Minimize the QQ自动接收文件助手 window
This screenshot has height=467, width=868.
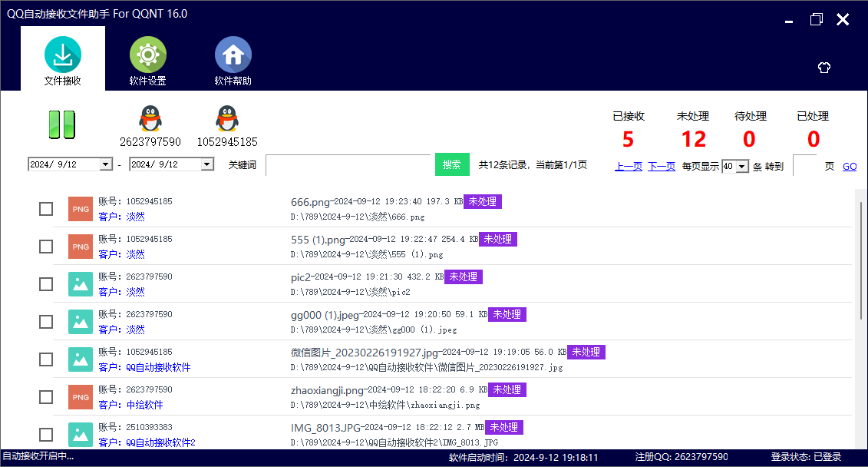pos(789,20)
